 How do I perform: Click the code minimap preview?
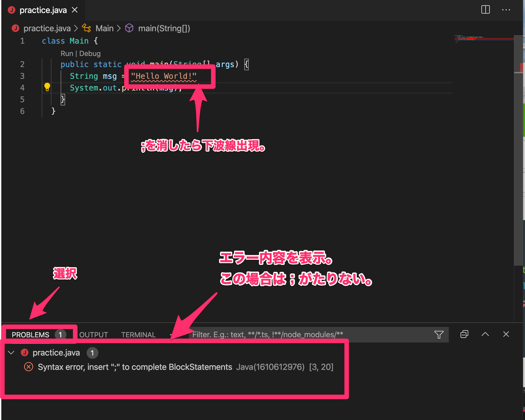click(484, 39)
